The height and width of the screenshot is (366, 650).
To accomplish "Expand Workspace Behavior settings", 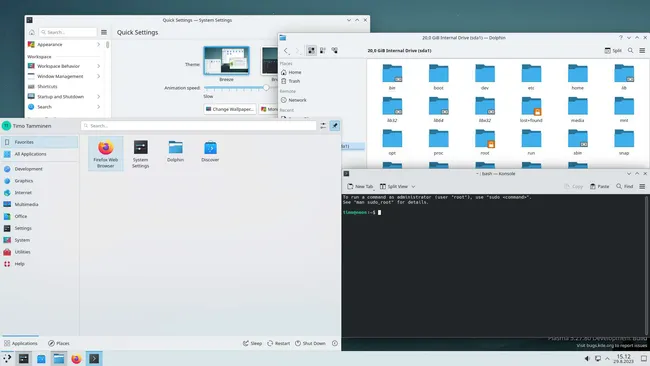I will pos(63,66).
